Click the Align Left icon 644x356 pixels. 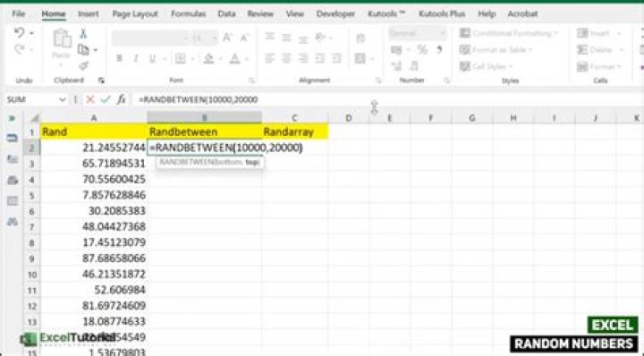pyautogui.click(x=270, y=58)
